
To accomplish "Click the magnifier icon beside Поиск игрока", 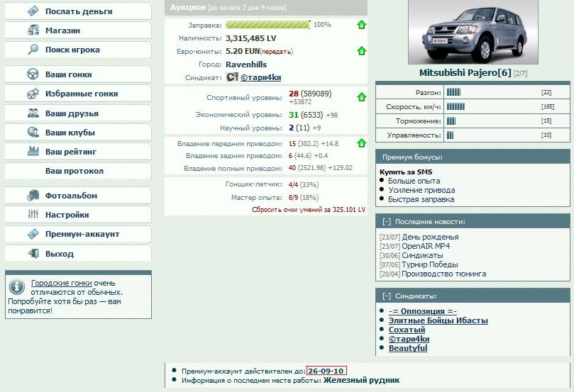I will pyautogui.click(x=33, y=50).
